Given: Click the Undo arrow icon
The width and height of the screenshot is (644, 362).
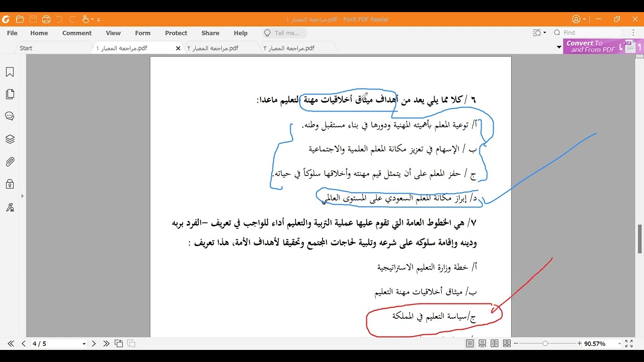Looking at the screenshot, I should click(x=59, y=19).
